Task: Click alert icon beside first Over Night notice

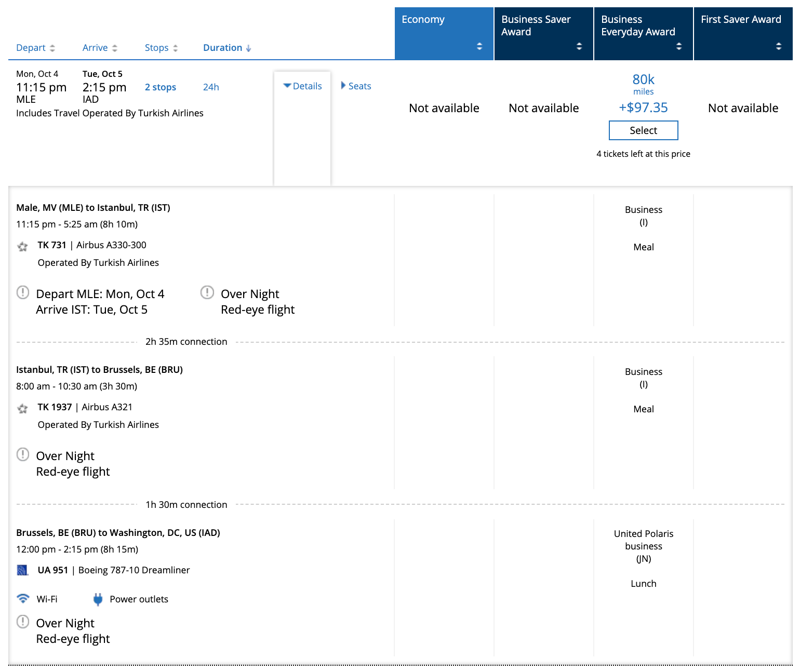Action: 207,292
